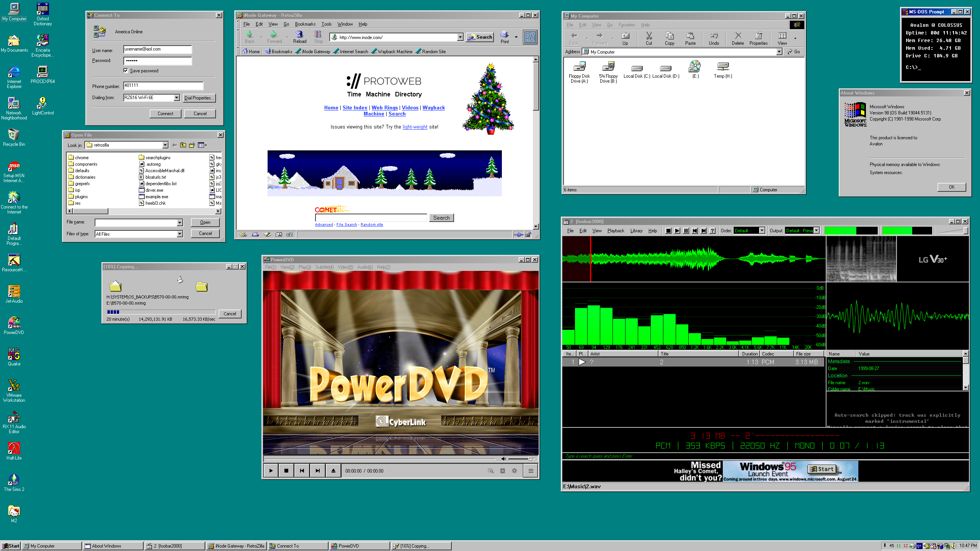The image size is (980, 551).
Task: Click the Properties icon in My Computer toolbar
Action: click(x=758, y=39)
